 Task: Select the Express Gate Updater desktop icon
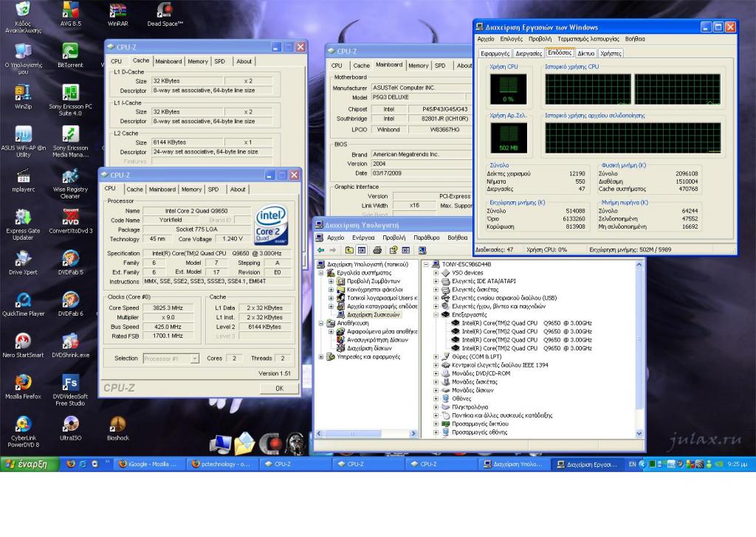click(x=23, y=224)
